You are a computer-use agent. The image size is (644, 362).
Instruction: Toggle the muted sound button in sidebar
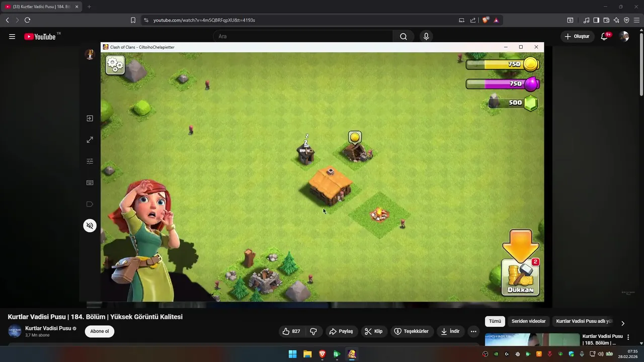pyautogui.click(x=90, y=226)
